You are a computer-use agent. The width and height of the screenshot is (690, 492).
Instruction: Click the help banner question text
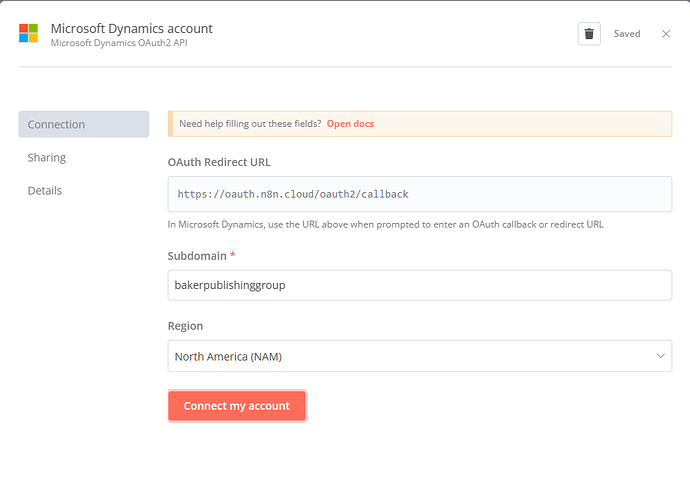250,124
